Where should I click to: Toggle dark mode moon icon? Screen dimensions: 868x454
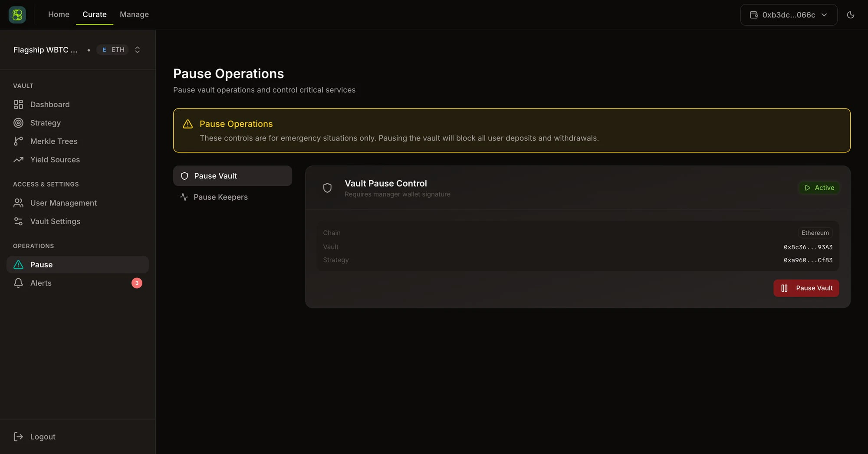(851, 15)
